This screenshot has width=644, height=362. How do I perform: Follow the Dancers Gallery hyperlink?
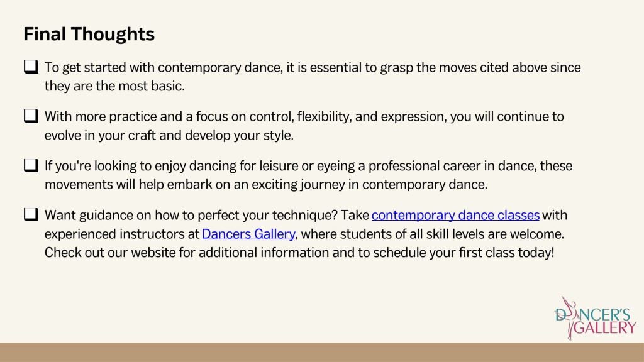[x=248, y=234]
